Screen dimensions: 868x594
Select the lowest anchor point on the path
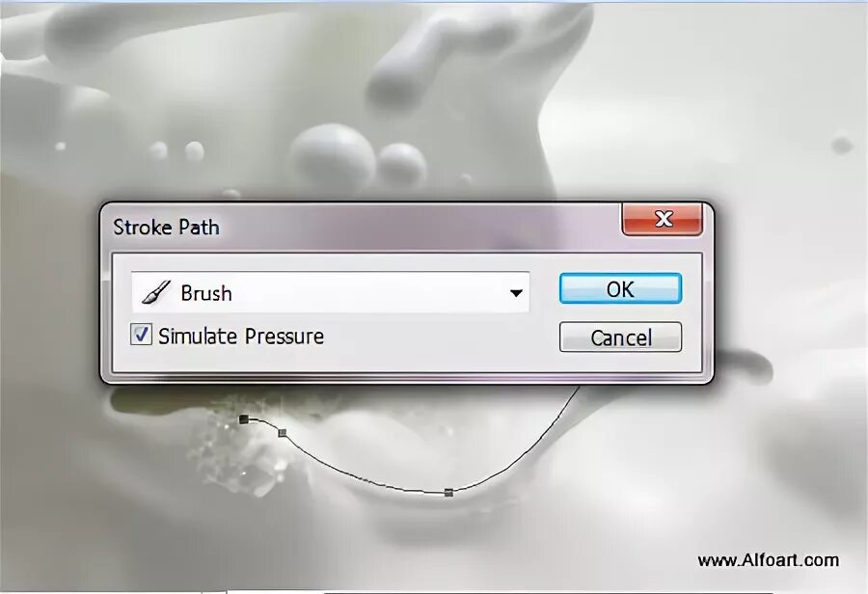click(x=448, y=492)
